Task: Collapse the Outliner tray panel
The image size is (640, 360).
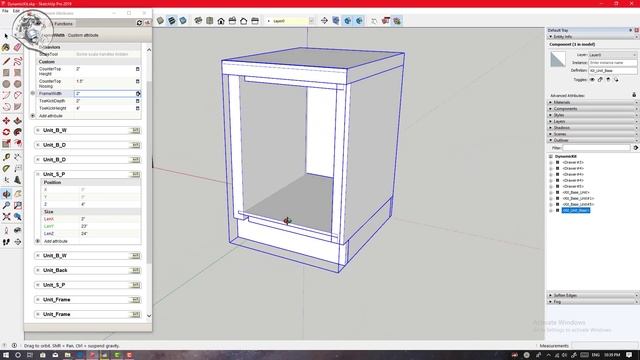Action: pyautogui.click(x=592, y=140)
